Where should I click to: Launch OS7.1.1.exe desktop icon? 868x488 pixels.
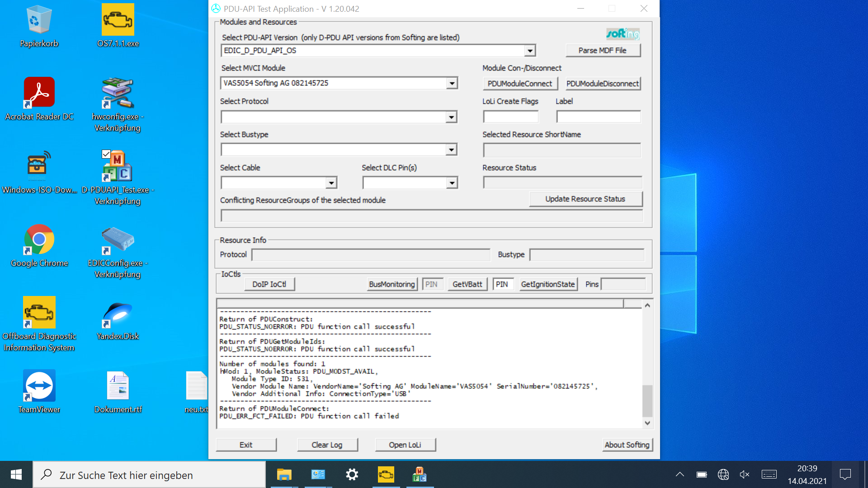coord(118,26)
